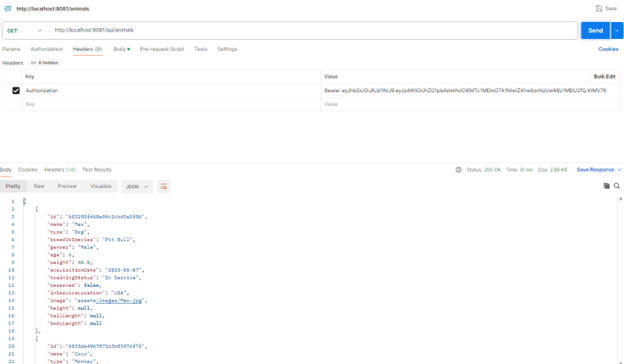Open the Cookies link at right

[608, 49]
